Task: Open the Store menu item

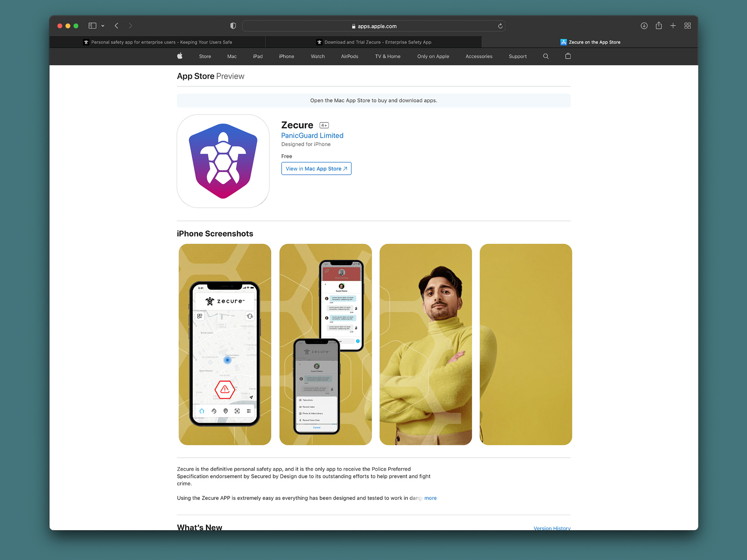Action: pyautogui.click(x=205, y=56)
